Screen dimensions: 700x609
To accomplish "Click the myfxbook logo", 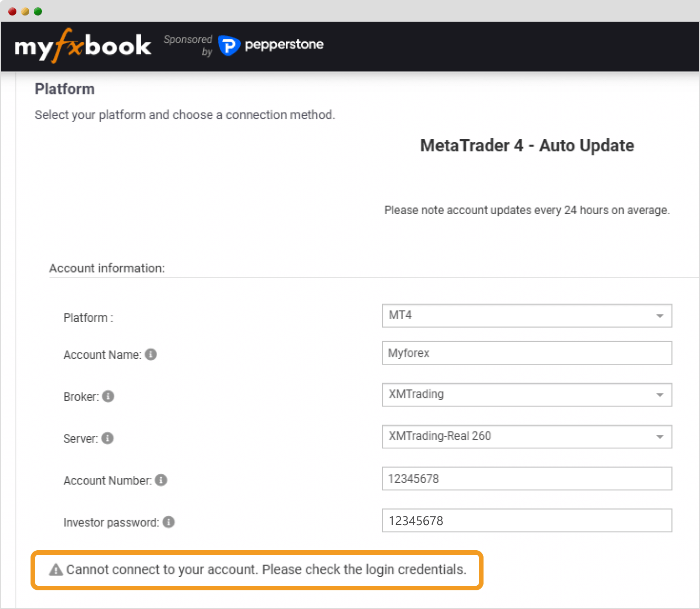I will (82, 46).
